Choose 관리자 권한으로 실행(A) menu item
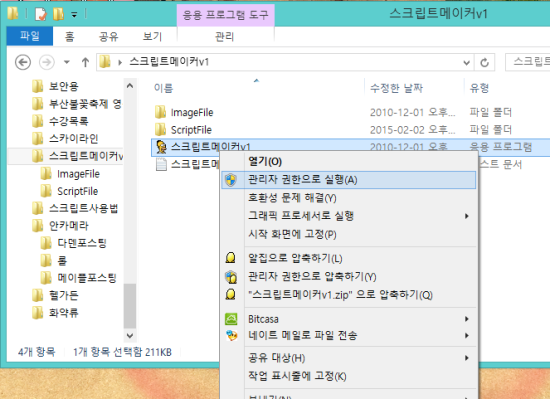This screenshot has width=550, height=399. pyautogui.click(x=349, y=180)
